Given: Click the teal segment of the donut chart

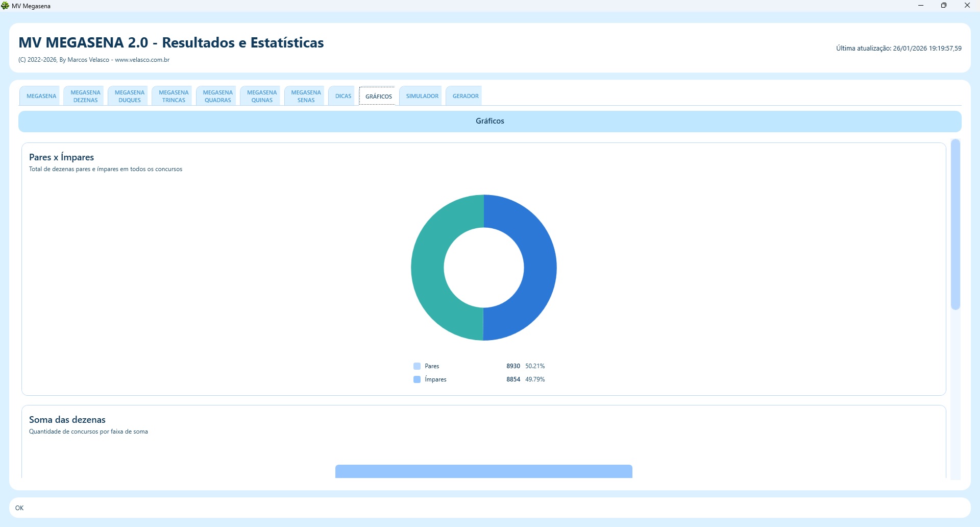Looking at the screenshot, I should click(x=428, y=268).
